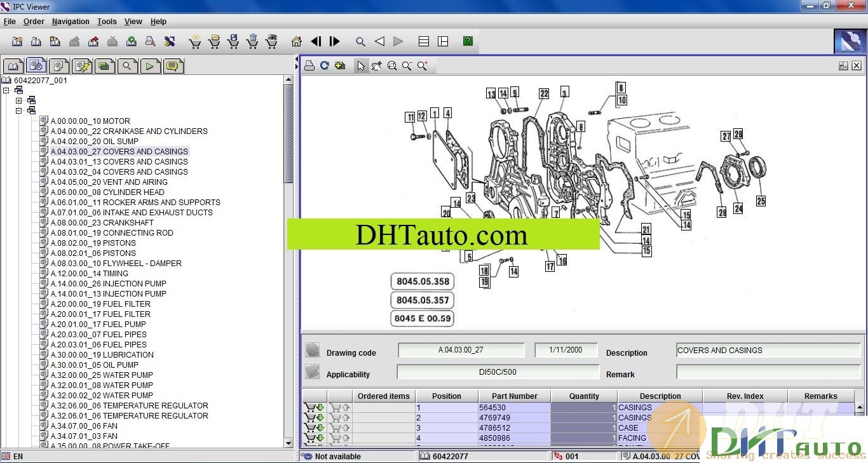Click the main toolbar search magnifier
The height and width of the screenshot is (463, 868).
click(x=360, y=42)
